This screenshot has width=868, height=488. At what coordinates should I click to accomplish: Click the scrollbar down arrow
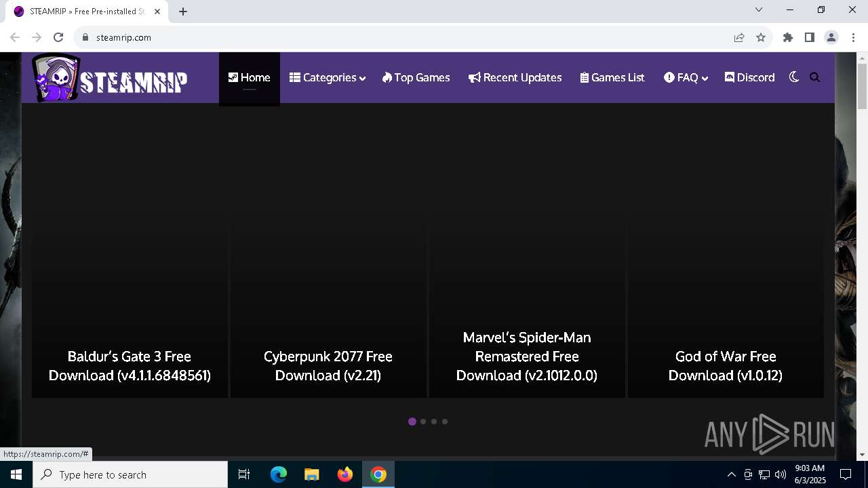point(862,455)
